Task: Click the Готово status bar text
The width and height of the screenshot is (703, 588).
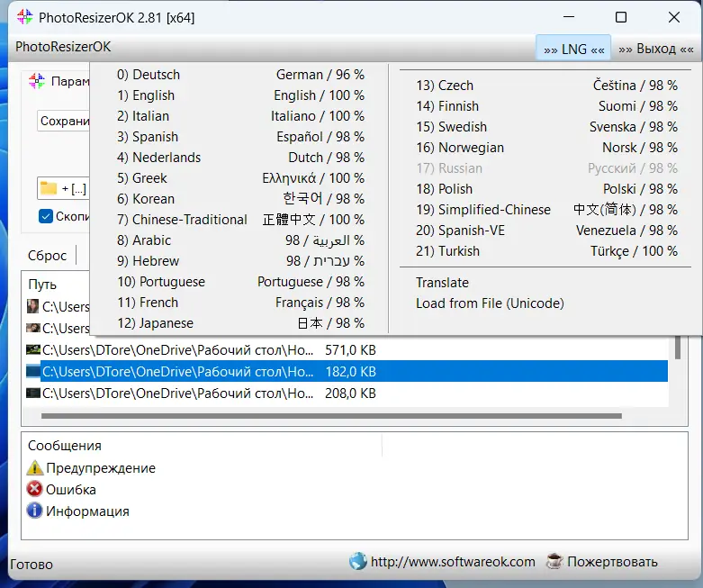Action: pyautogui.click(x=32, y=565)
